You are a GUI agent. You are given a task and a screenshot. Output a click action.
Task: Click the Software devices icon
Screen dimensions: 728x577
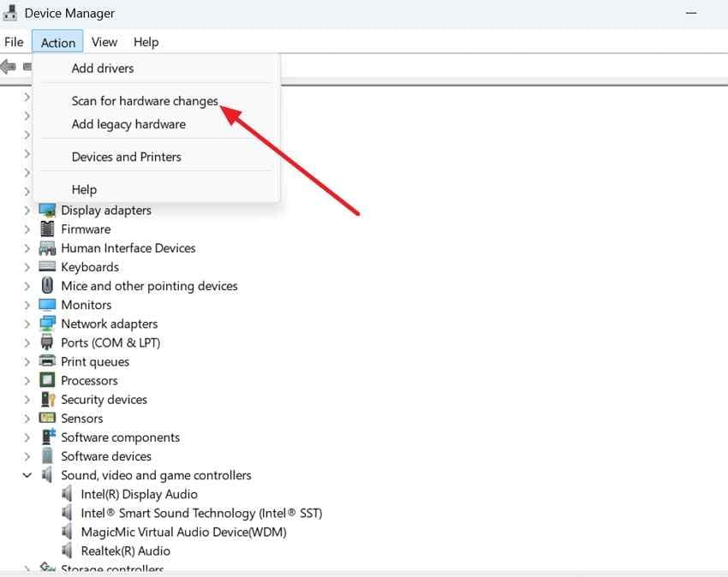pos(47,455)
